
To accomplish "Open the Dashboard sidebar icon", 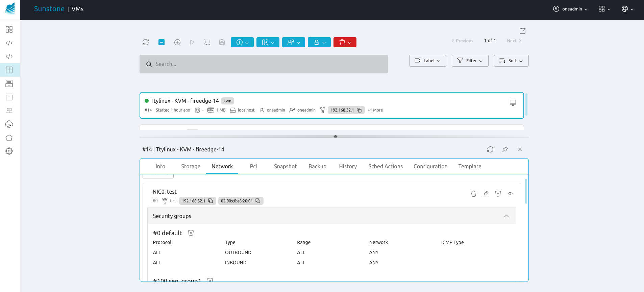I will point(9,29).
